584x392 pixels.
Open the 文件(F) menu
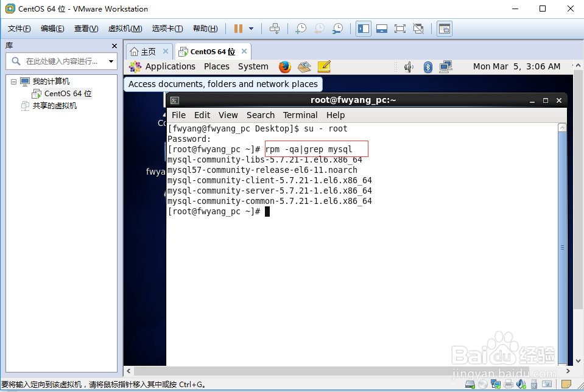pos(19,29)
